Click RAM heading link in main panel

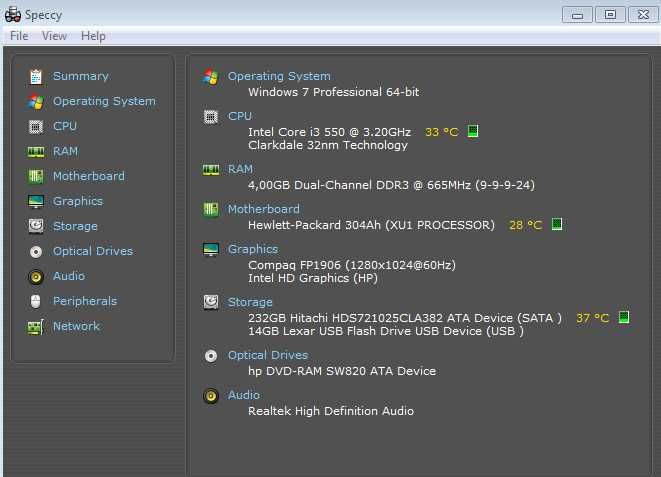tap(240, 169)
